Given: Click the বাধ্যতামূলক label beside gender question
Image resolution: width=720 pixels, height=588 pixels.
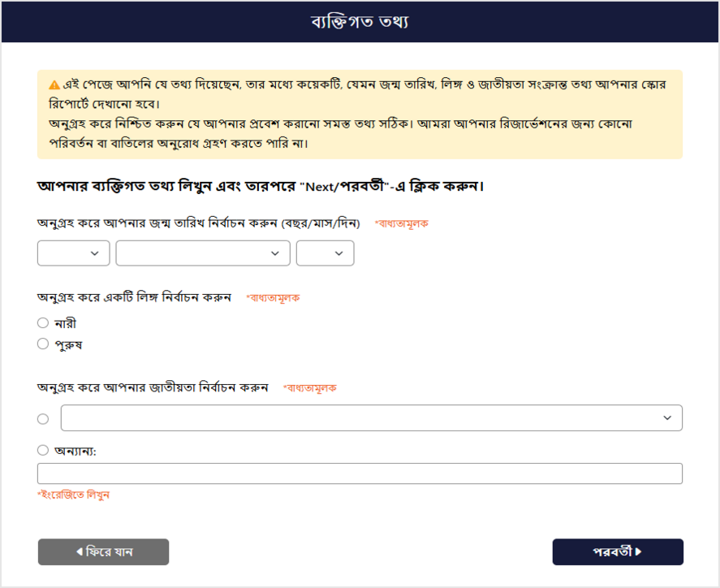Looking at the screenshot, I should pyautogui.click(x=273, y=298).
